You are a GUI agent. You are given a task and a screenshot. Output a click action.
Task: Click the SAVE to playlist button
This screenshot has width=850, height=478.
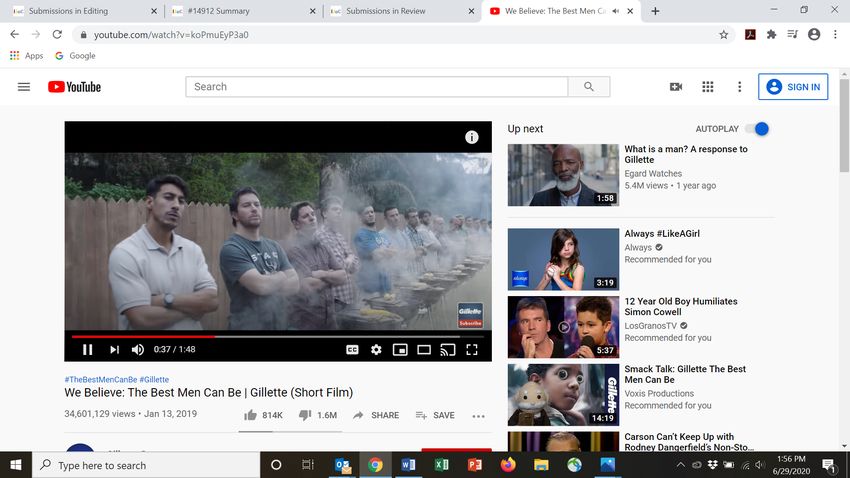435,415
